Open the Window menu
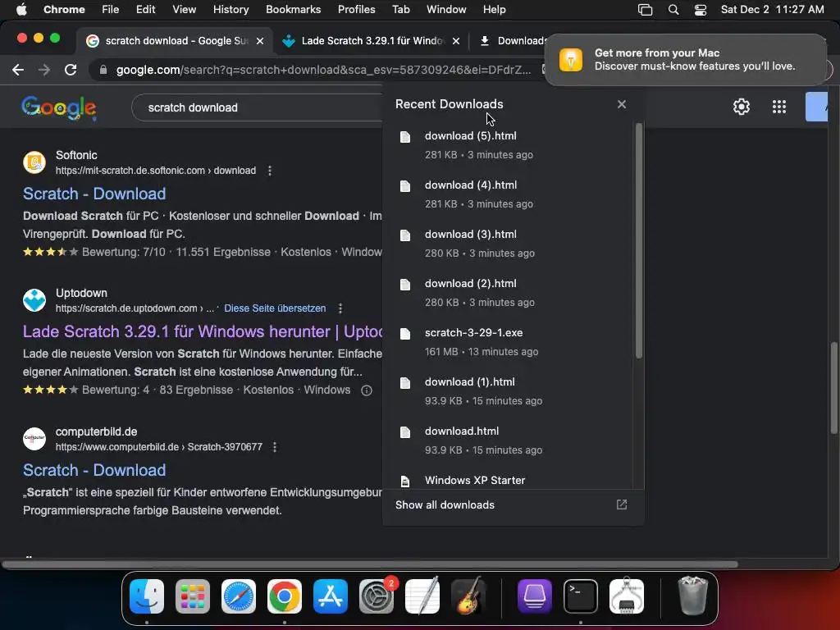 click(446, 10)
